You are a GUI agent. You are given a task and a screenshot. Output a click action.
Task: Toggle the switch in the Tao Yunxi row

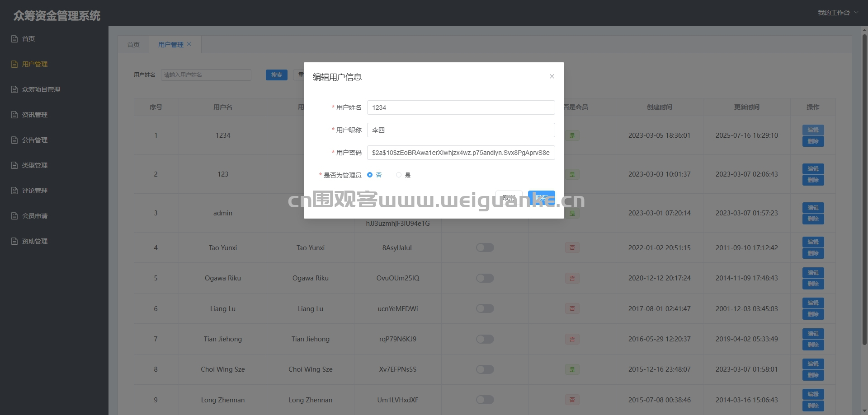pos(485,247)
